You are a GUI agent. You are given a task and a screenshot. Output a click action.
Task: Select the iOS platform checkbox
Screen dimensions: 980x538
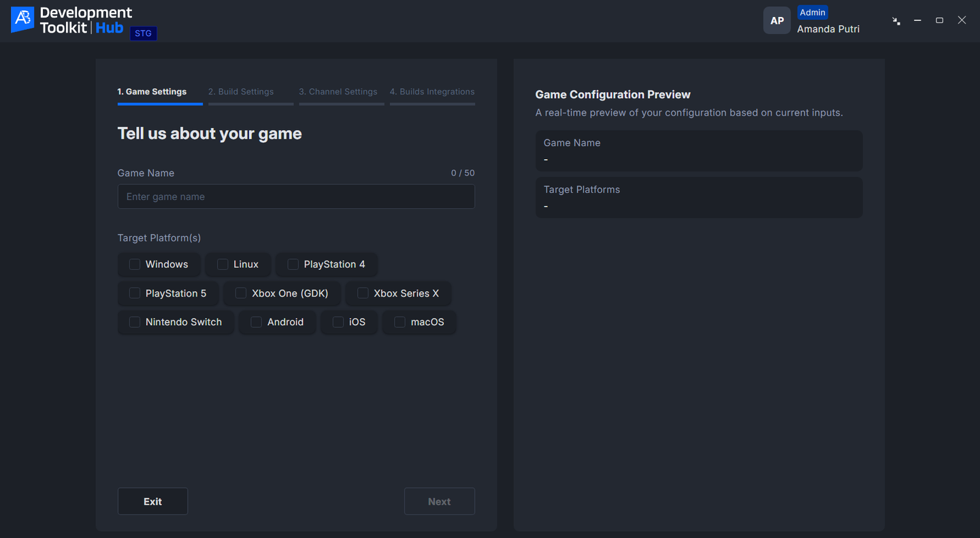(338, 322)
